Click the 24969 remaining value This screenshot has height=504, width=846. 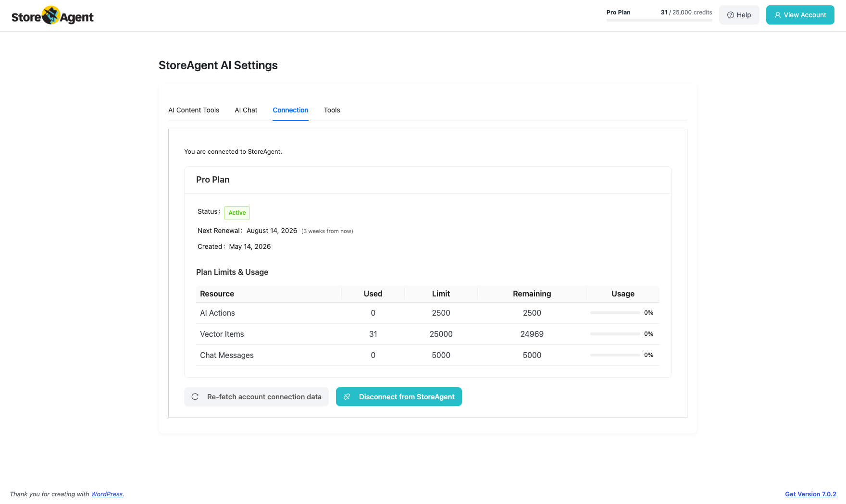tap(532, 334)
